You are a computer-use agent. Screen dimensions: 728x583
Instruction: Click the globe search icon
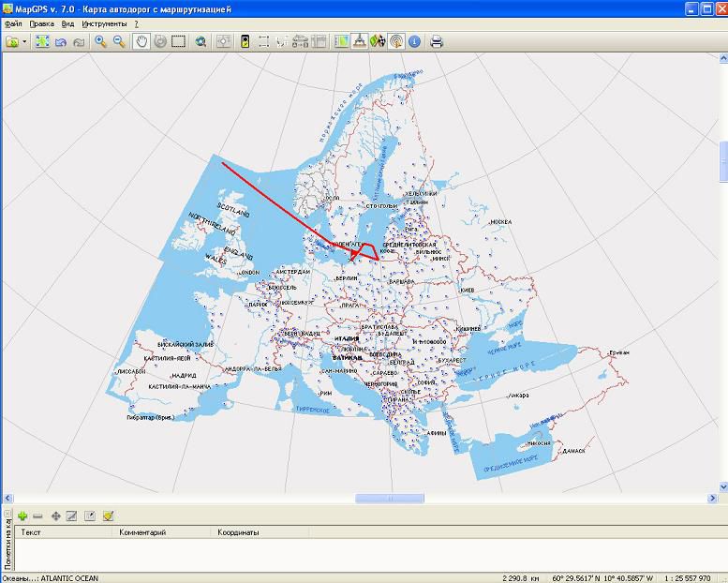coord(201,41)
